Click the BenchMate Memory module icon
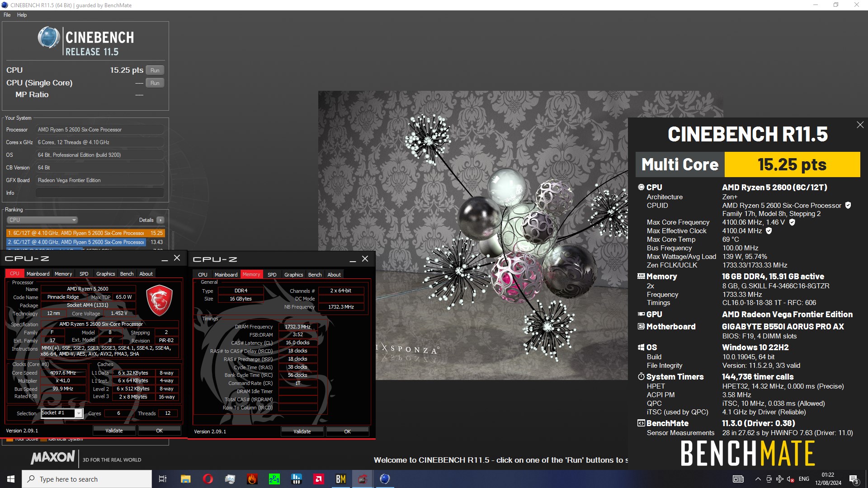 point(641,276)
